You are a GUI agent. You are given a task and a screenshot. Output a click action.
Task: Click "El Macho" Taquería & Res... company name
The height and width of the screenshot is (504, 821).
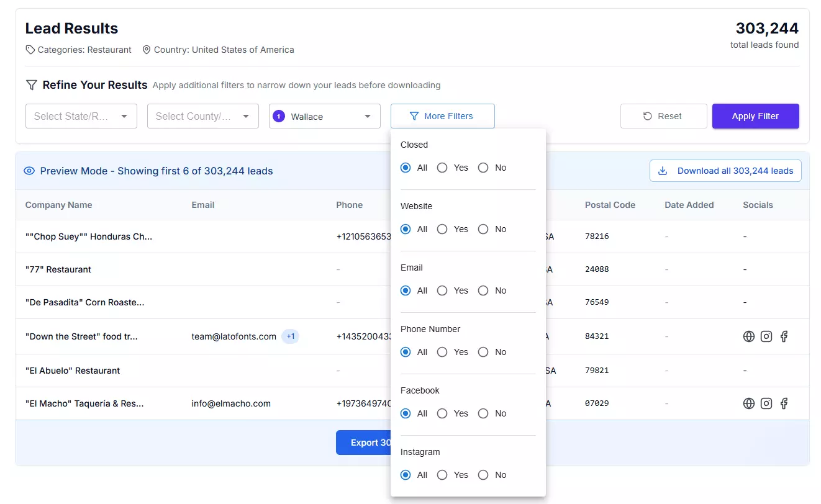coord(84,403)
